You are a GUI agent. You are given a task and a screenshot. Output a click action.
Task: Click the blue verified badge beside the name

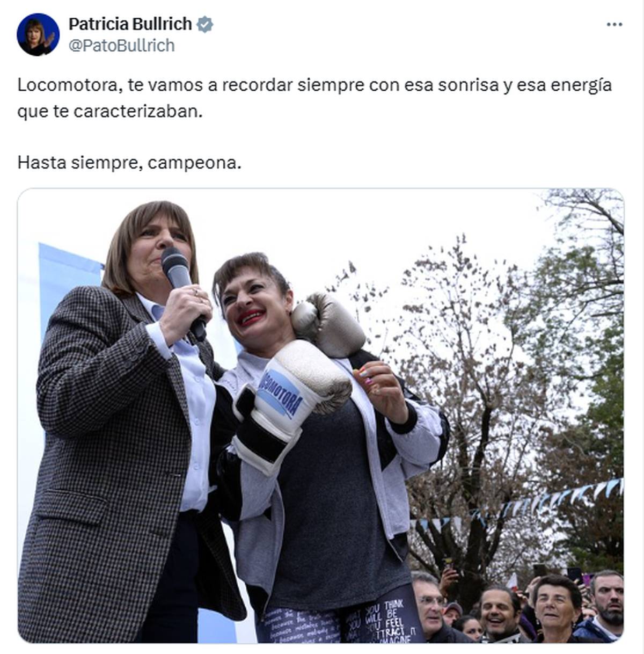[x=205, y=24]
